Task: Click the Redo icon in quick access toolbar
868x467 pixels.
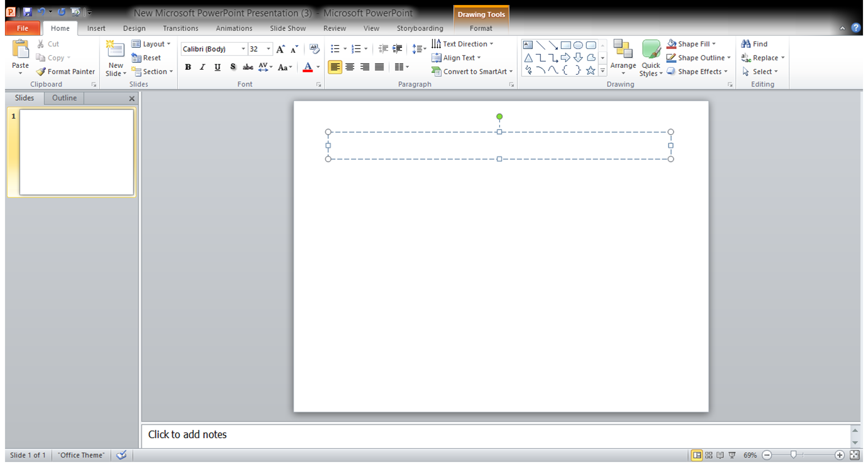Action: point(62,12)
